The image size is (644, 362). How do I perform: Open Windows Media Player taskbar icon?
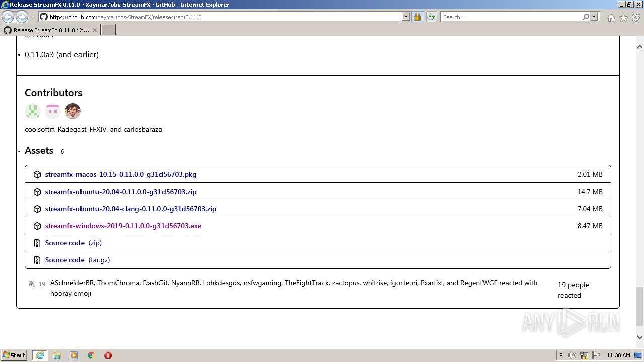point(74,355)
